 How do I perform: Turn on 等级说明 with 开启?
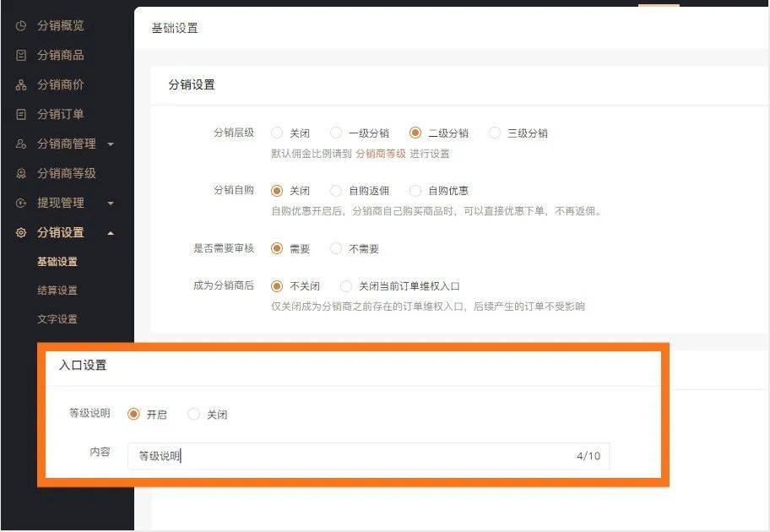pyautogui.click(x=133, y=414)
